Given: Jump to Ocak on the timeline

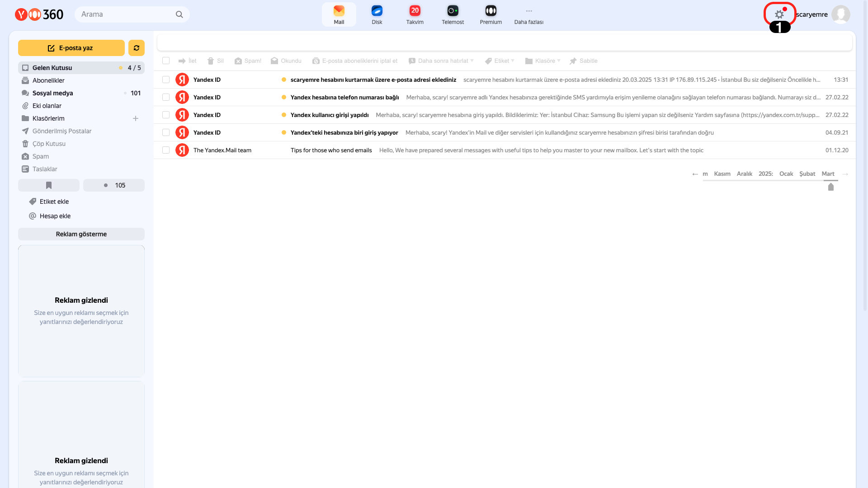Looking at the screenshot, I should tap(786, 174).
